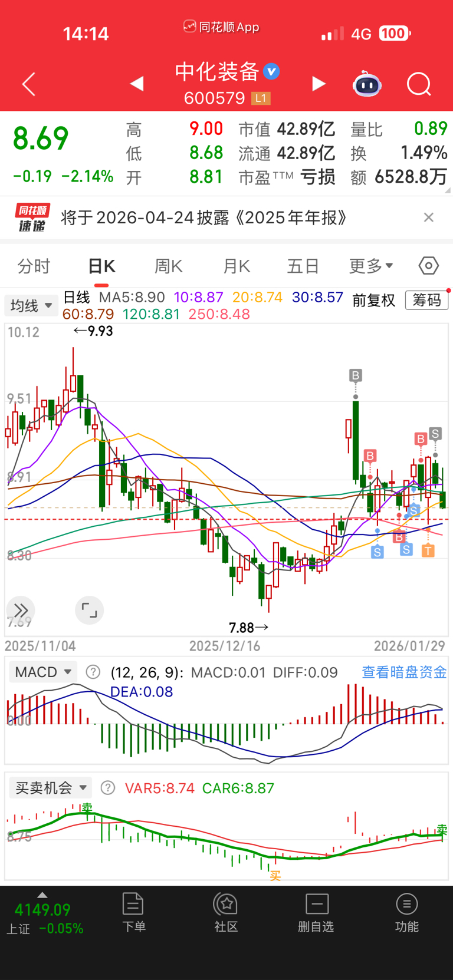Open the 均线 indicator dropdown
Viewport: 453px width, 980px height.
click(x=31, y=306)
